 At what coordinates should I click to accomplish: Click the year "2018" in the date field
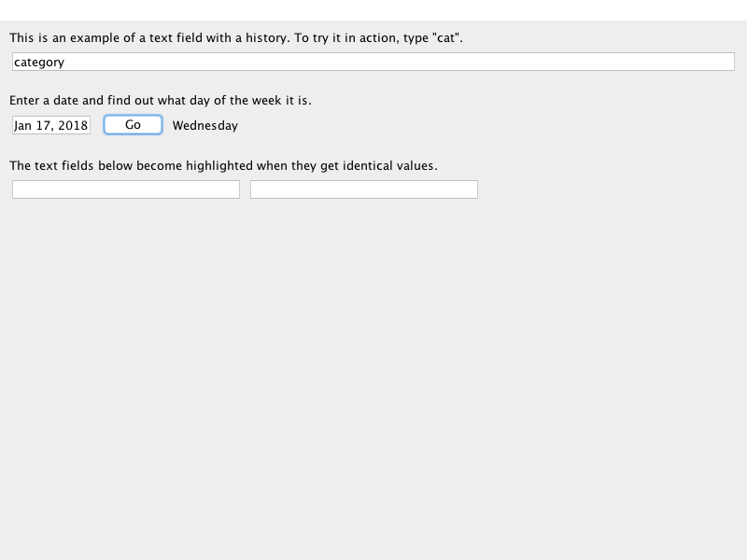[73, 125]
